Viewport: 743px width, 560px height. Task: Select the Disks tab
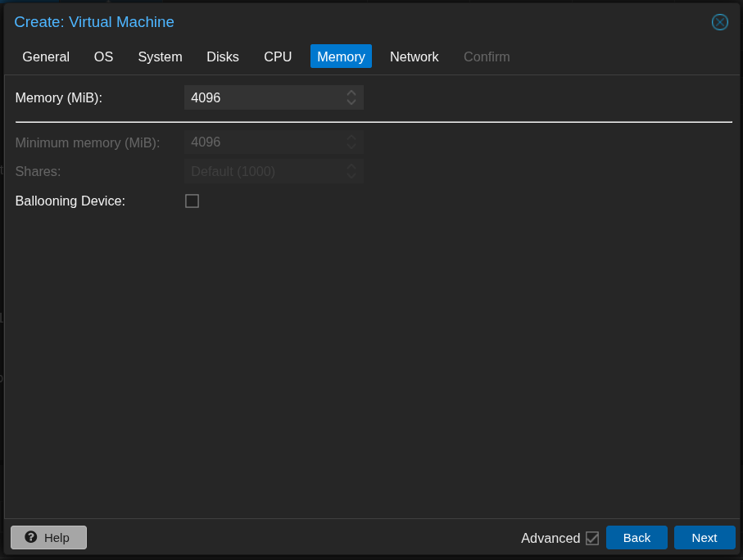(223, 56)
